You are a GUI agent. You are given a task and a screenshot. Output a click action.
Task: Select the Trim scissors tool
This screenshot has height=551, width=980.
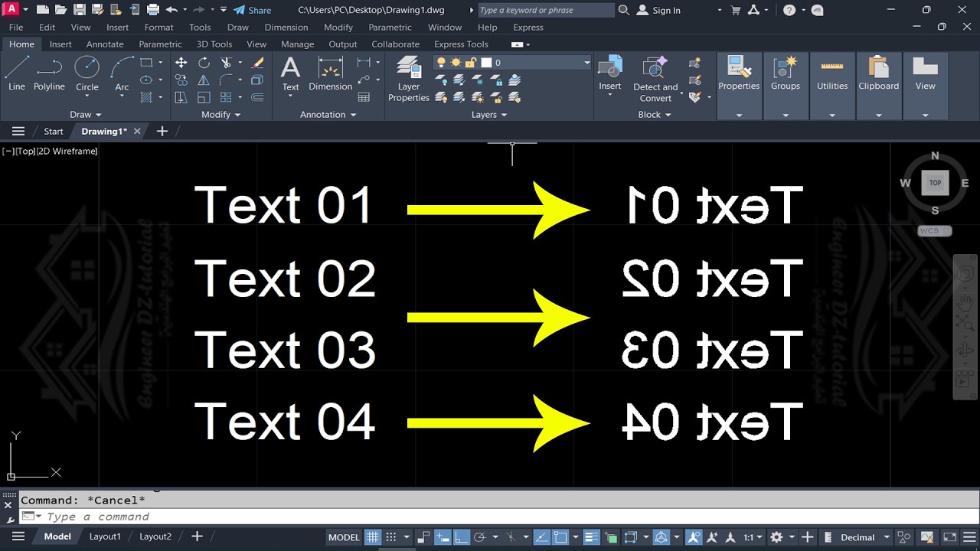[x=227, y=63]
